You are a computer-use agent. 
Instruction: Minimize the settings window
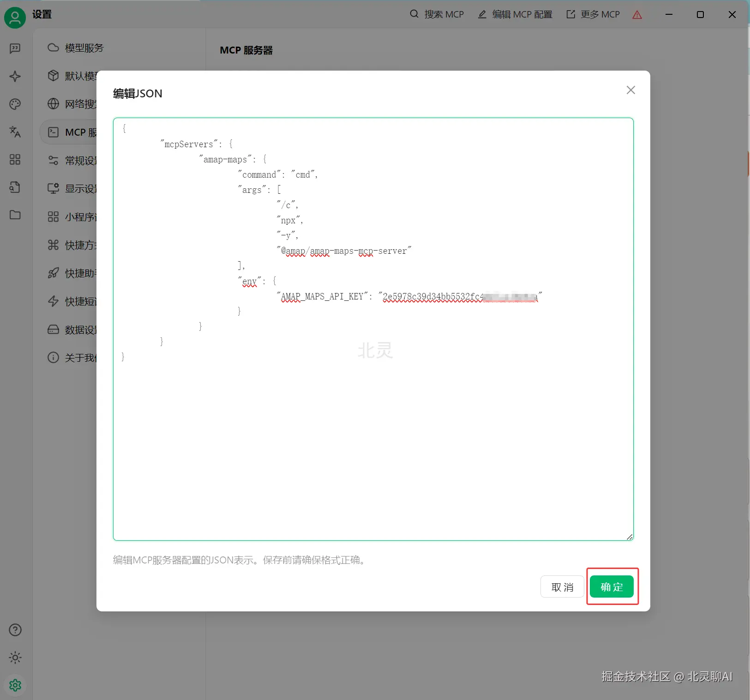669,14
